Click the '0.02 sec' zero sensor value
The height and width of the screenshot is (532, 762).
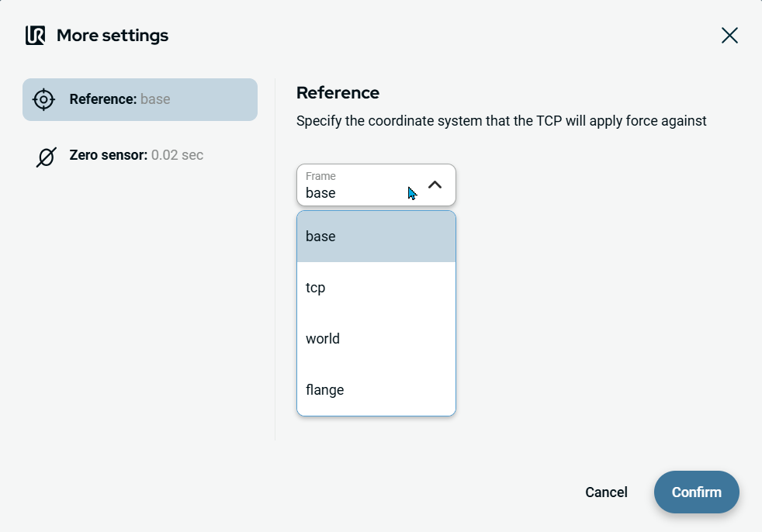pos(177,155)
